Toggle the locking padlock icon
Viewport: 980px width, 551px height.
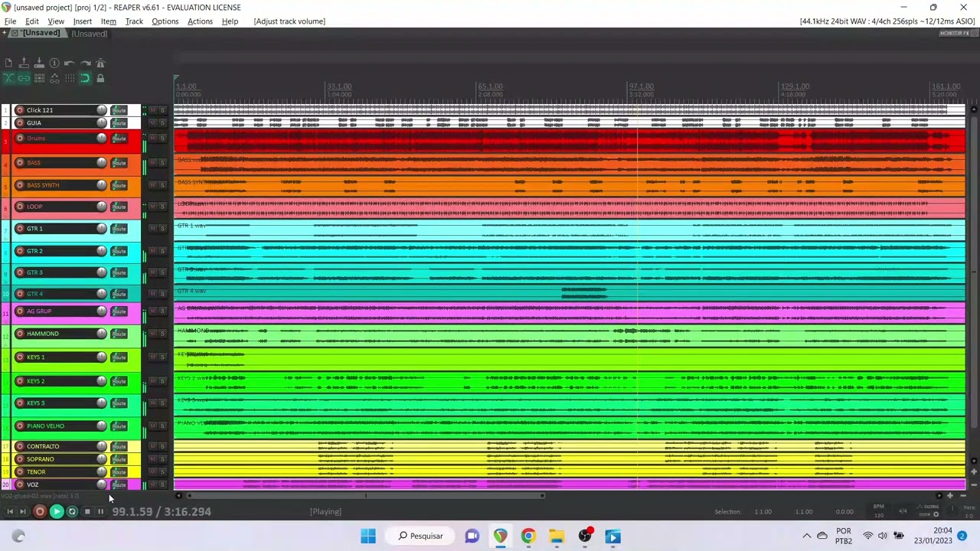tap(100, 78)
